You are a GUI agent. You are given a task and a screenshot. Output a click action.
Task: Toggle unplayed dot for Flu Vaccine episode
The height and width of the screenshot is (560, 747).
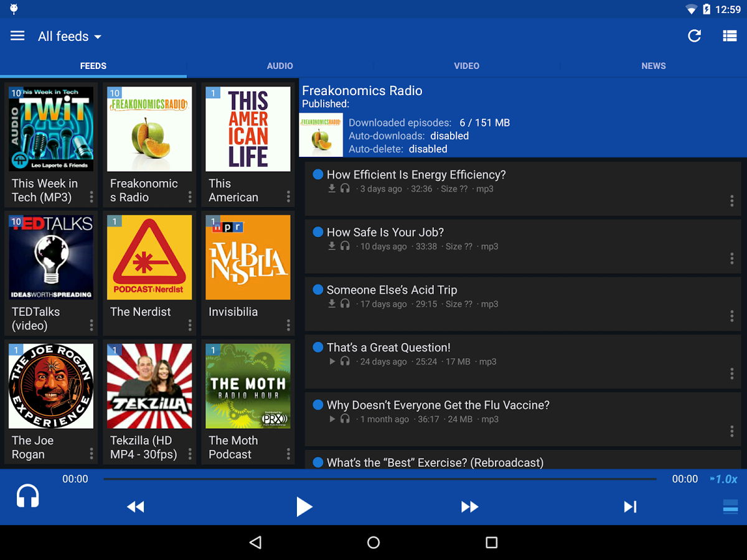click(318, 405)
